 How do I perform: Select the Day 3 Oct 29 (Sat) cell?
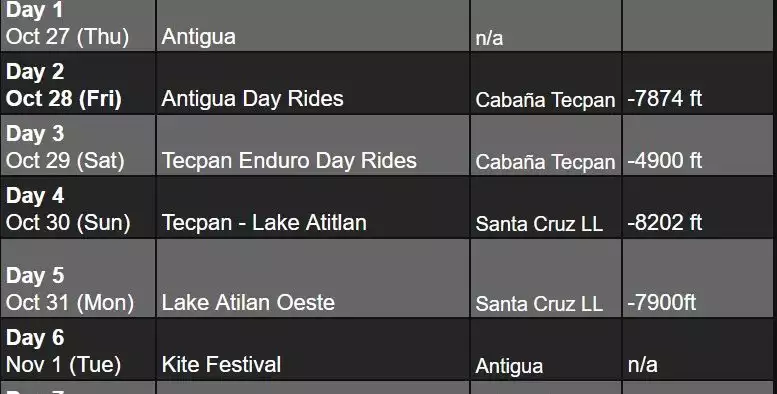78,145
